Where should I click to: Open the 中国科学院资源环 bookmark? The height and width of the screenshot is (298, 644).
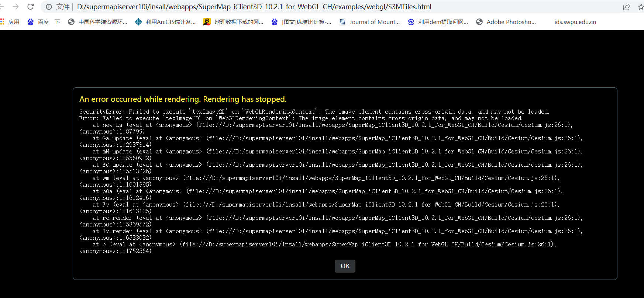tap(98, 22)
